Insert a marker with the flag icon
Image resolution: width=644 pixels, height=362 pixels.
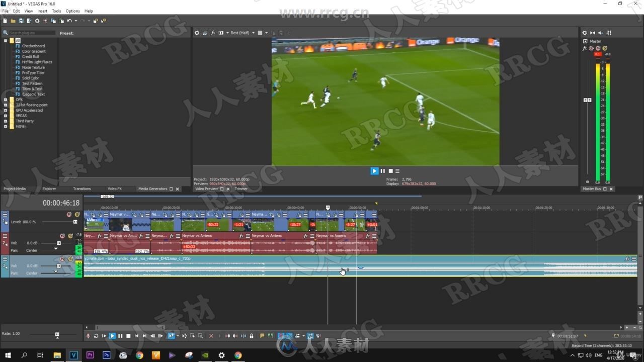[262, 336]
